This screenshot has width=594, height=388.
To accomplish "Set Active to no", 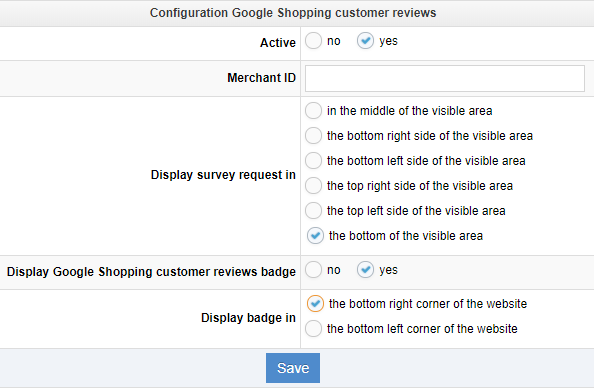I will pyautogui.click(x=313, y=41).
